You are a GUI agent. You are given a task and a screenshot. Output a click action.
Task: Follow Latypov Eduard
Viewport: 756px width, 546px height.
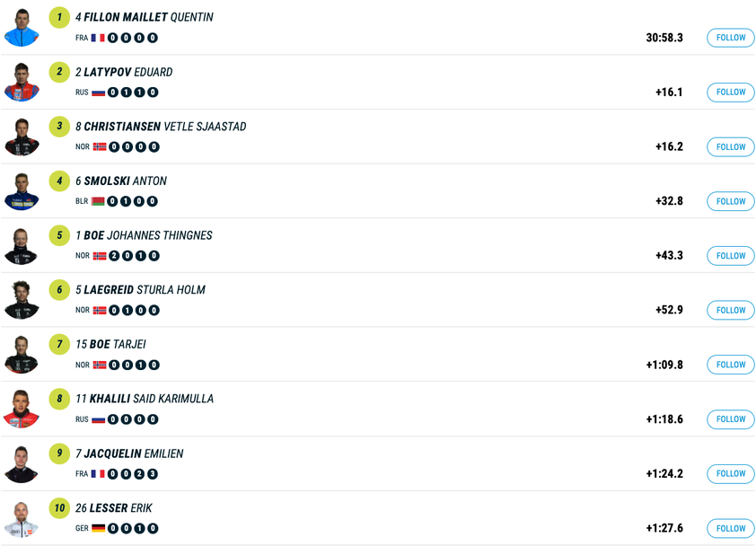pyautogui.click(x=730, y=92)
